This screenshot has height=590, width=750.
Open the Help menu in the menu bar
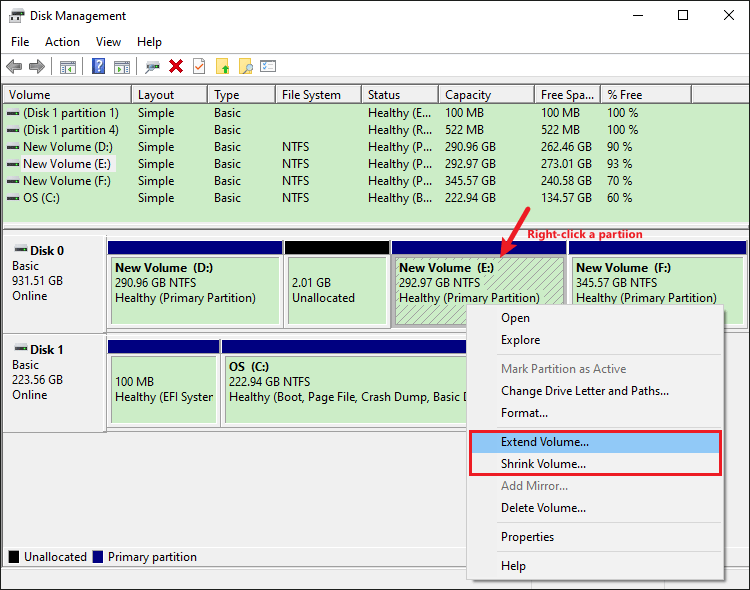(149, 42)
